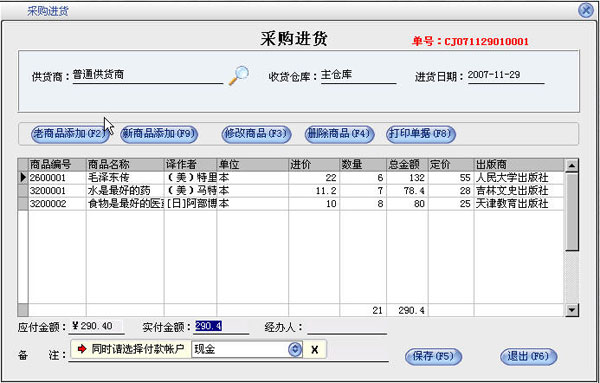
Task: Select row 水是最好的药 in table
Action: coord(291,191)
